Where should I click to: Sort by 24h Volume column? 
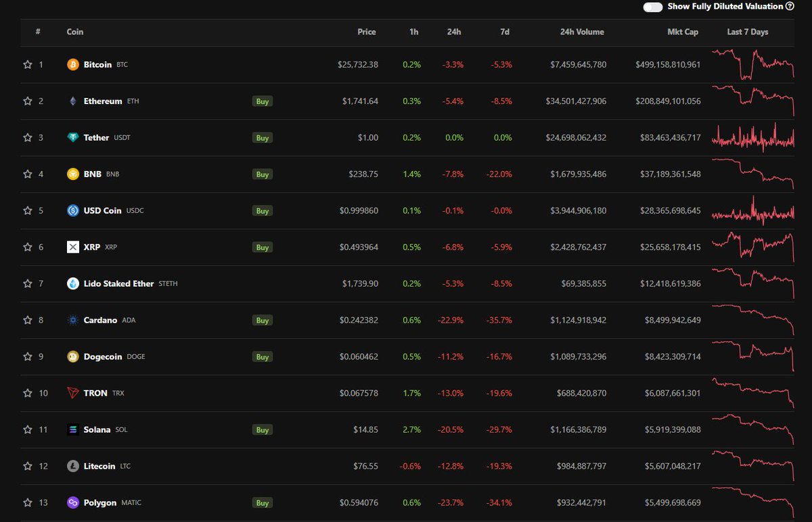click(x=582, y=32)
